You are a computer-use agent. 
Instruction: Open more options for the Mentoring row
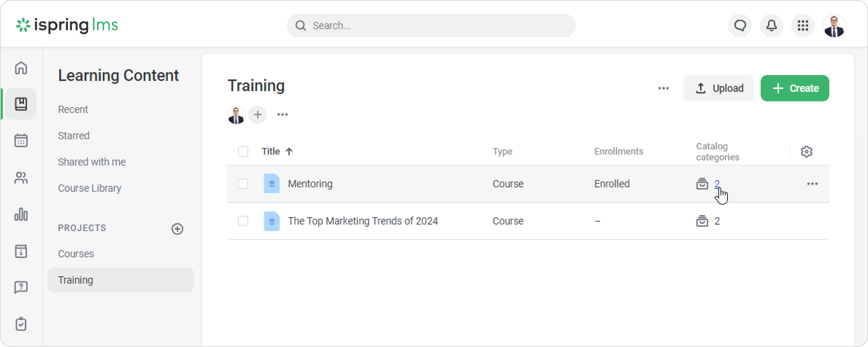click(x=812, y=184)
